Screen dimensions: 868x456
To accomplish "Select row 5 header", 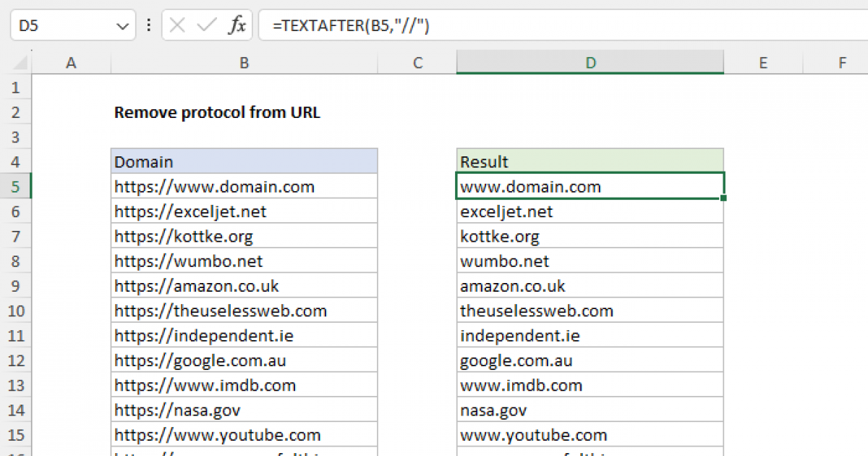I will click(16, 187).
